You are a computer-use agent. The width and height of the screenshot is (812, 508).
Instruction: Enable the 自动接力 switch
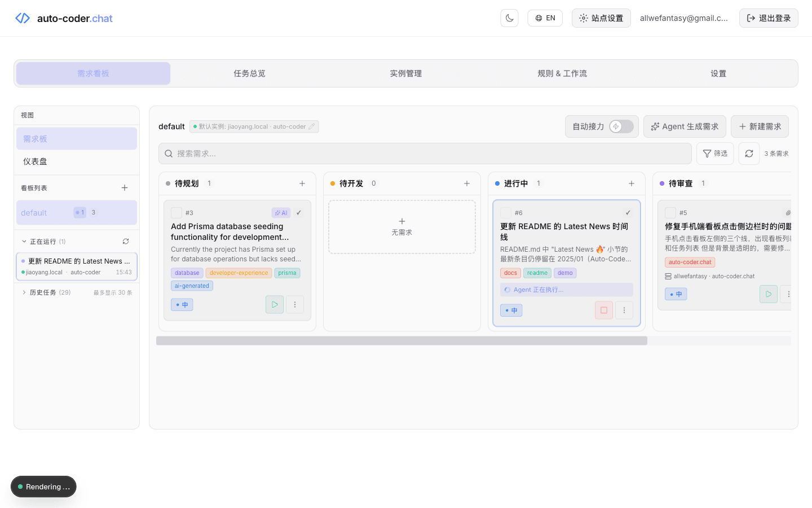point(622,126)
